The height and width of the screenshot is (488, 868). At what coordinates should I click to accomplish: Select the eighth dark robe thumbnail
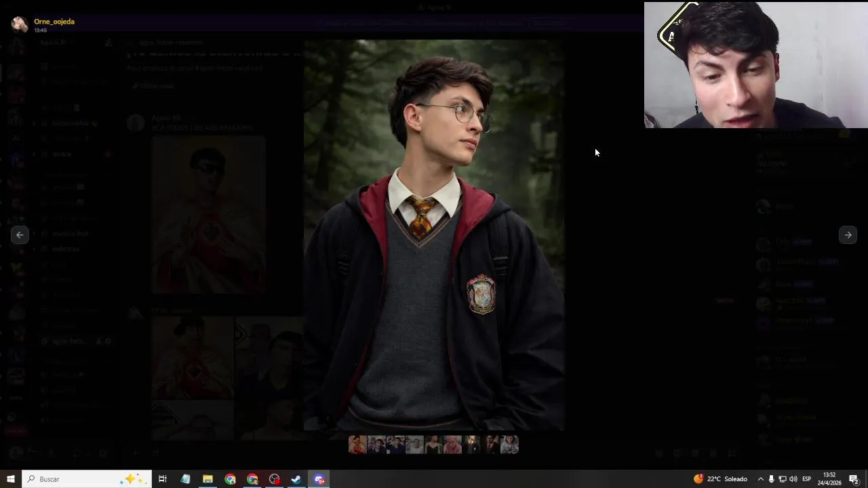click(490, 445)
